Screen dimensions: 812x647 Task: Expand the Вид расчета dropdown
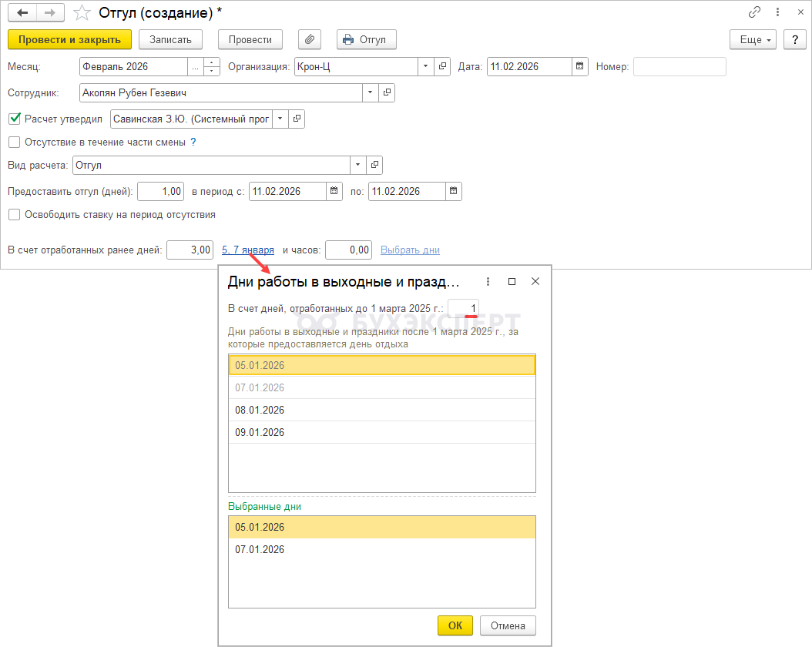[357, 165]
